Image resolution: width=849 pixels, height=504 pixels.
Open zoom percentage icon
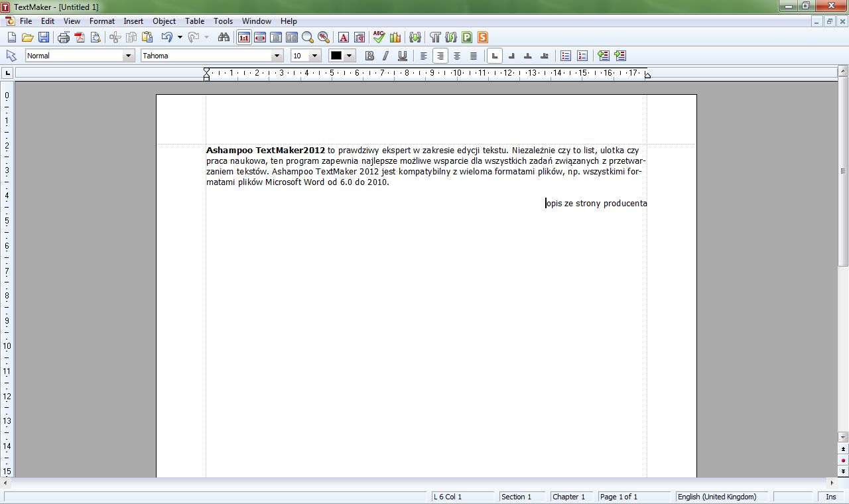coord(324,38)
